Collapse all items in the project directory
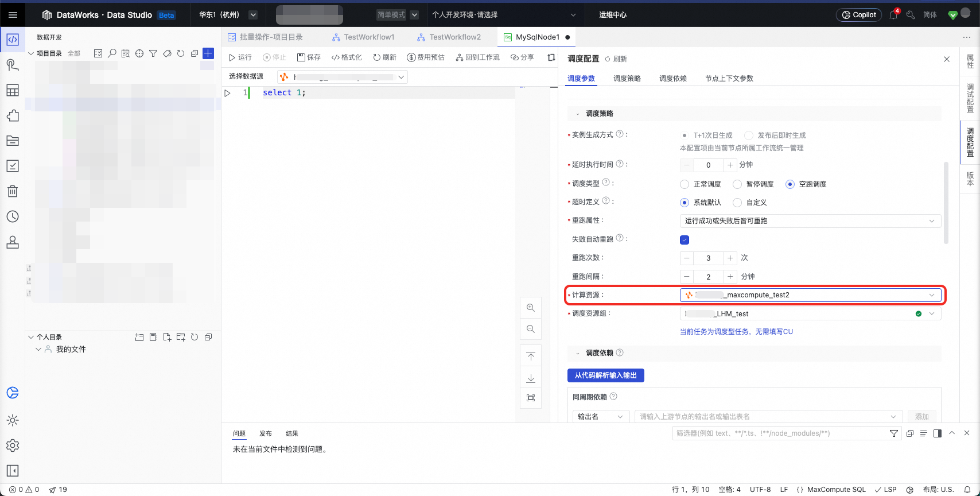This screenshot has height=496, width=980. pos(195,53)
